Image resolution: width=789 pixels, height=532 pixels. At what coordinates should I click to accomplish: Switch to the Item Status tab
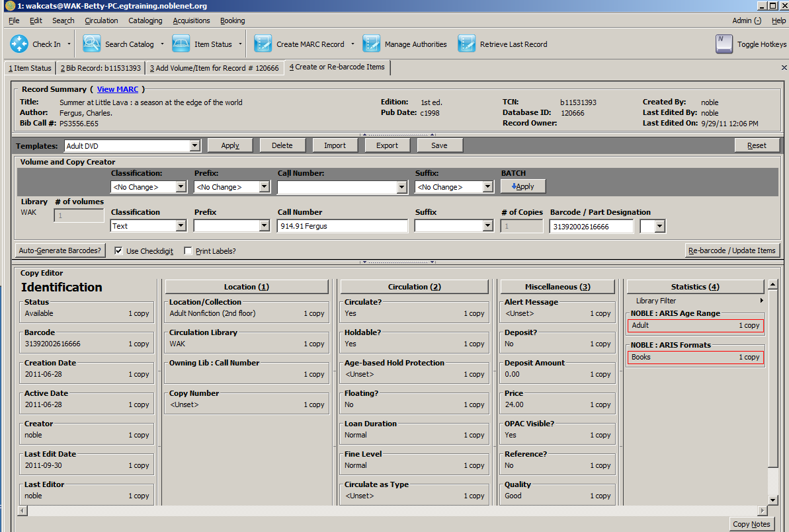coord(30,68)
